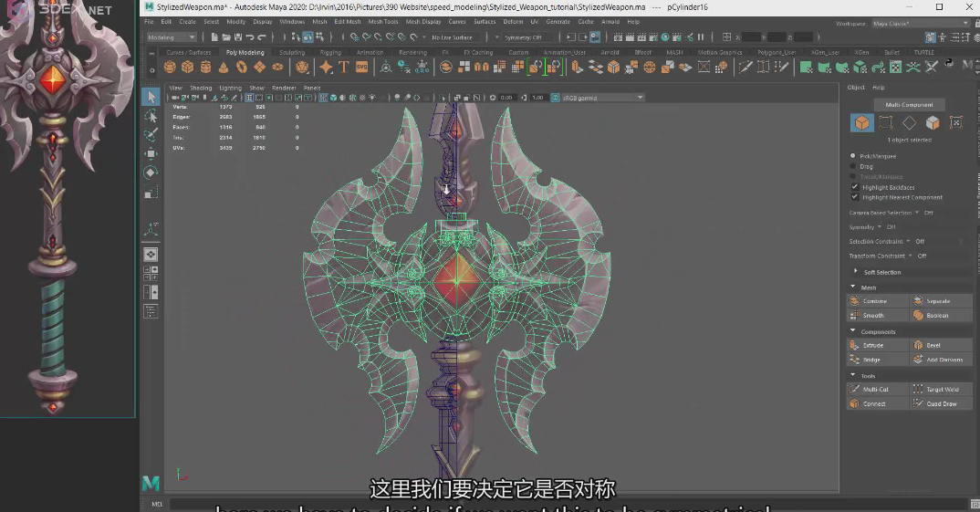The image size is (980, 512).
Task: Click the redo arrow icon
Action: [x=262, y=37]
